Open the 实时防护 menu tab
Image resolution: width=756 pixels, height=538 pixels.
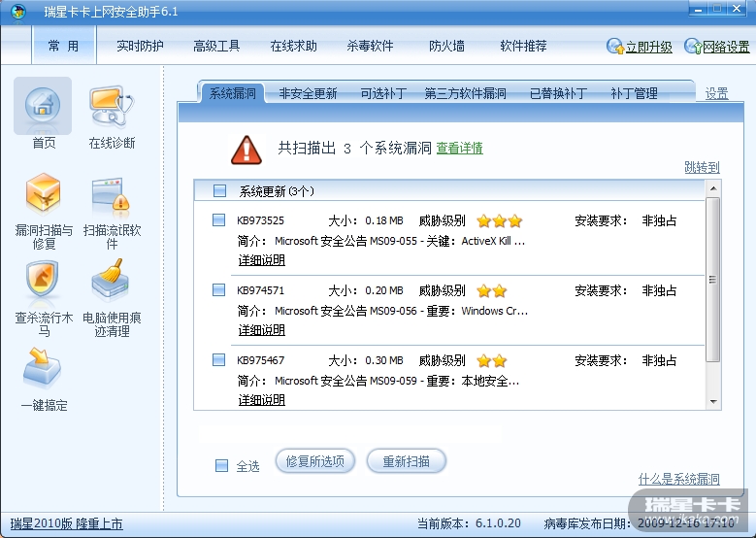140,46
